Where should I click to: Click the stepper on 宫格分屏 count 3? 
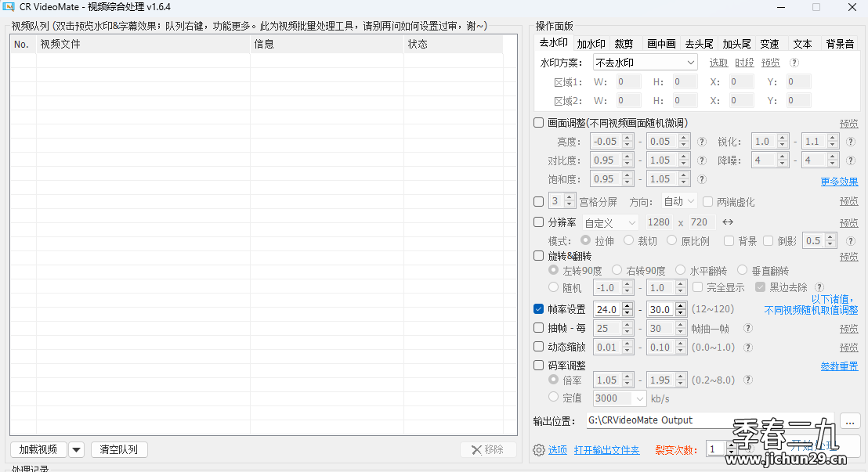click(569, 201)
